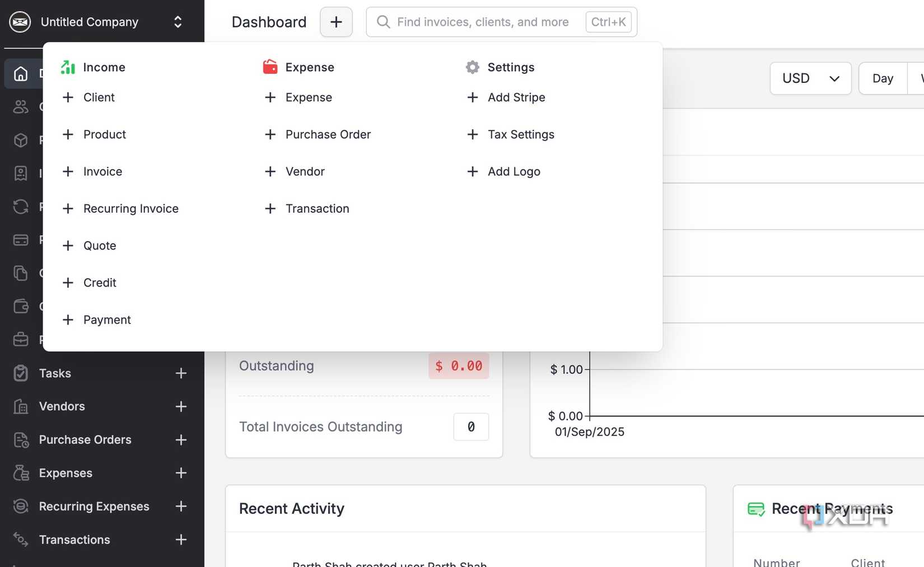Viewport: 924px width, 567px height.
Task: Open Expenses in the sidebar
Action: (x=66, y=473)
